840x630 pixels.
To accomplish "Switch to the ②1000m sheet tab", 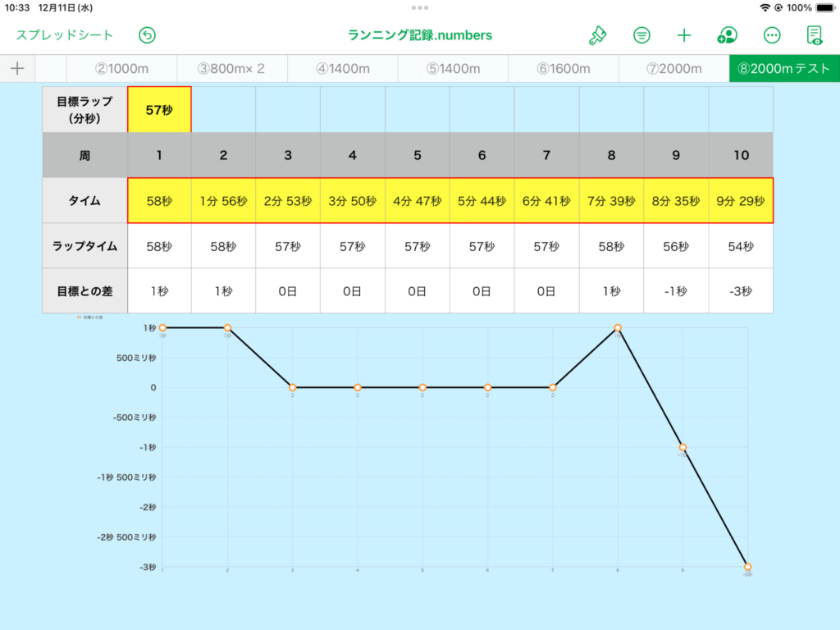I will [x=121, y=69].
